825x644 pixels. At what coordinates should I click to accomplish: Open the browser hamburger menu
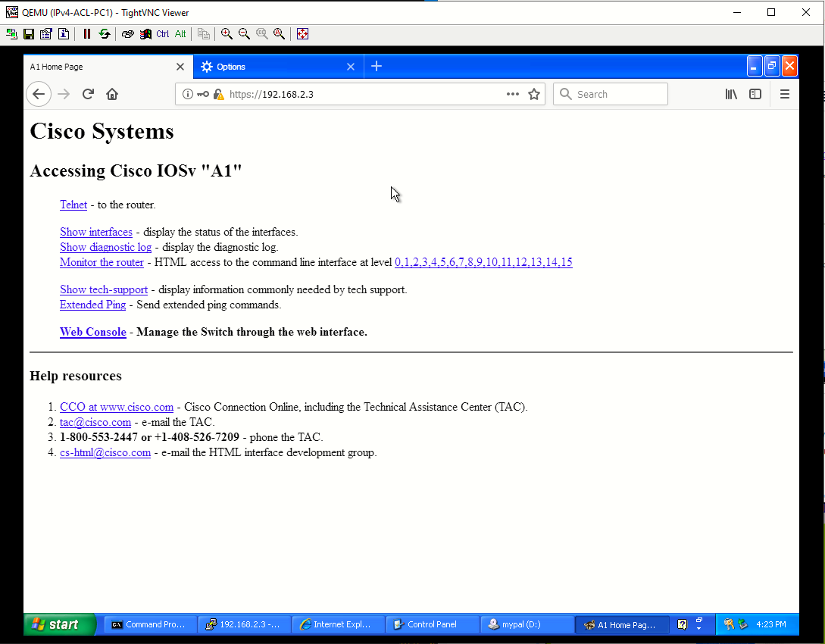point(785,94)
